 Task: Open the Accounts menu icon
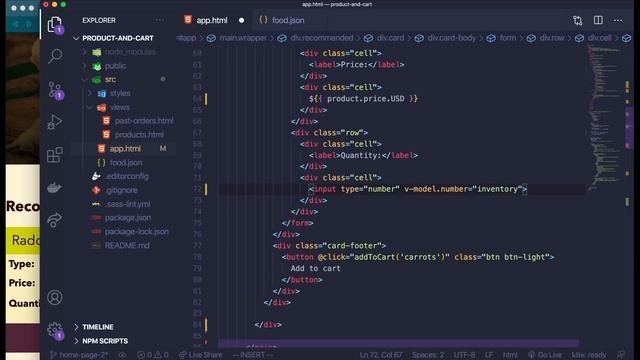[x=55, y=298]
